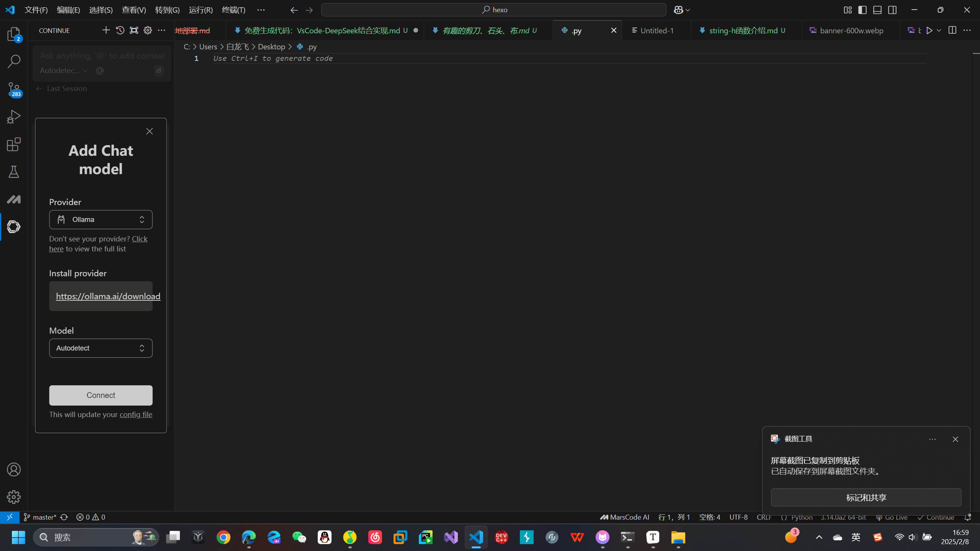Viewport: 980px width, 551px height.
Task: Open the ollama.ai/download link
Action: click(108, 296)
